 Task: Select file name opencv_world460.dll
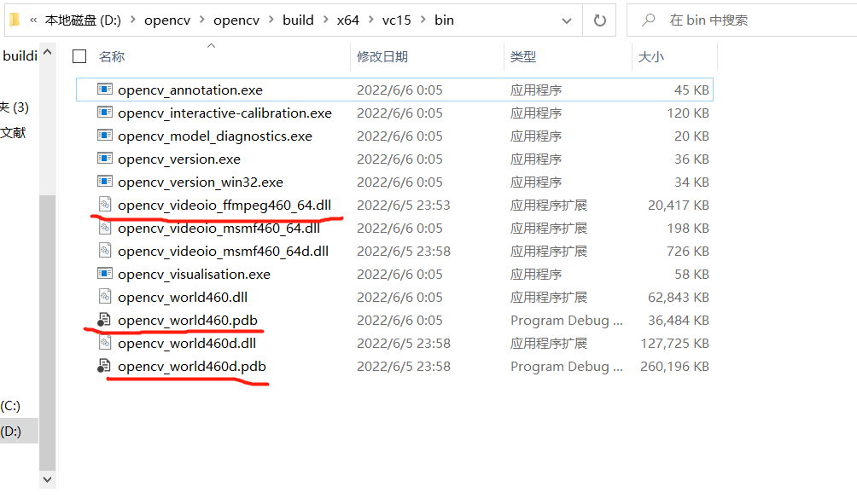(x=183, y=297)
